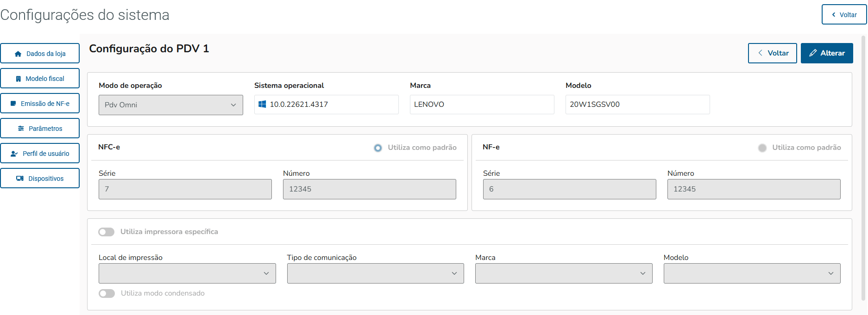Click the Parâmetros sliders icon
Image resolution: width=868 pixels, height=315 pixels.
(21, 129)
